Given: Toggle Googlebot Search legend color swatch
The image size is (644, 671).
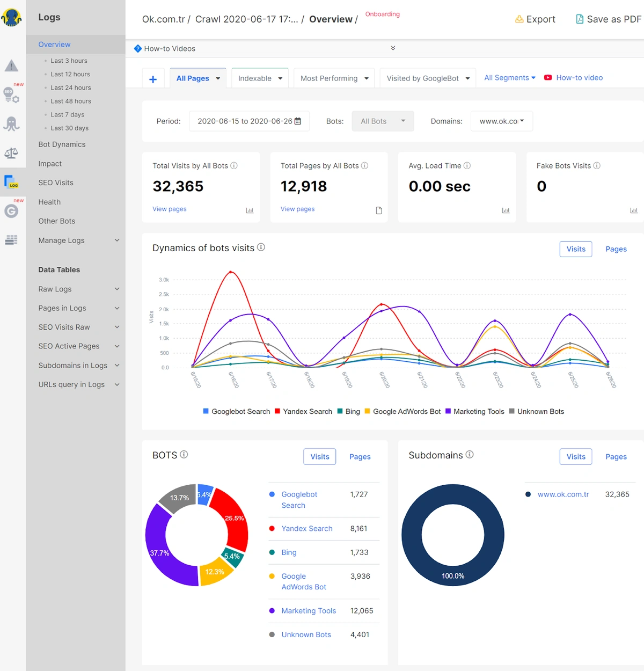Looking at the screenshot, I should (206, 411).
